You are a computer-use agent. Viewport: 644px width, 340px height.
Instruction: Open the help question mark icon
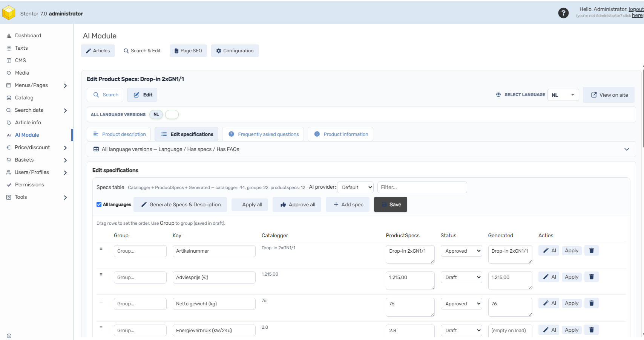563,13
